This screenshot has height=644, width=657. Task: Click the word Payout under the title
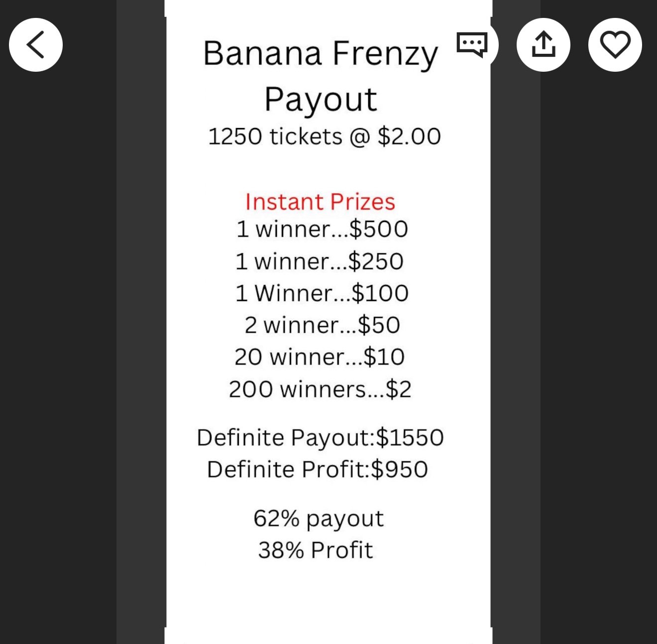point(321,100)
